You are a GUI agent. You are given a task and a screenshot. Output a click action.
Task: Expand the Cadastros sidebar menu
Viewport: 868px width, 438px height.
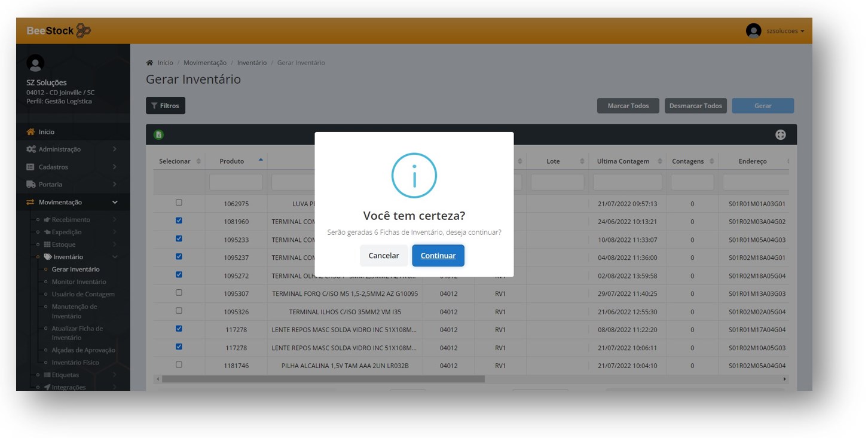pos(72,167)
